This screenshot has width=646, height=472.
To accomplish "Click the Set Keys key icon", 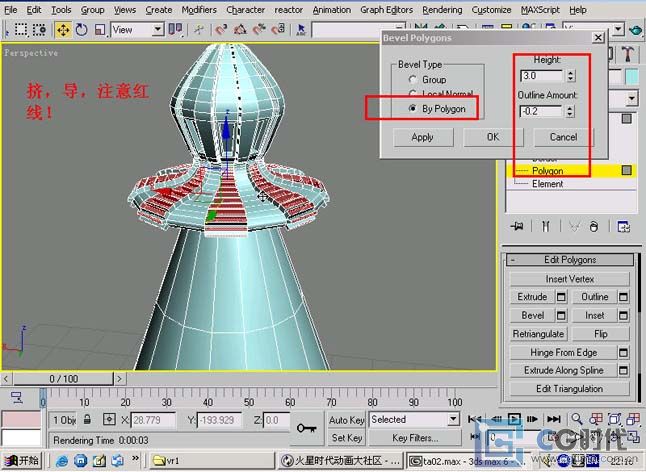I will pyautogui.click(x=307, y=428).
